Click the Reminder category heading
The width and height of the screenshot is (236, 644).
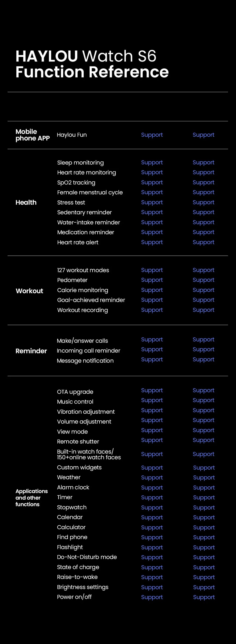click(31, 351)
